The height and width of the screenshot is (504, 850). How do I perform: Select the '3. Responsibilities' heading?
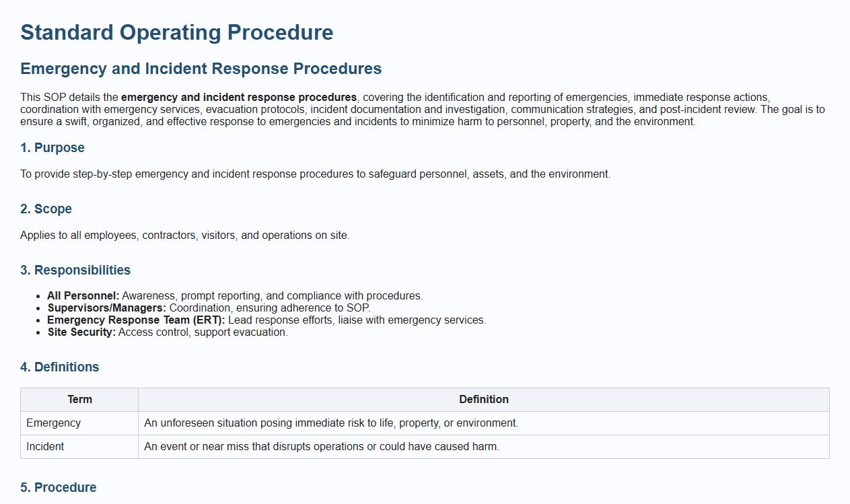tap(75, 271)
